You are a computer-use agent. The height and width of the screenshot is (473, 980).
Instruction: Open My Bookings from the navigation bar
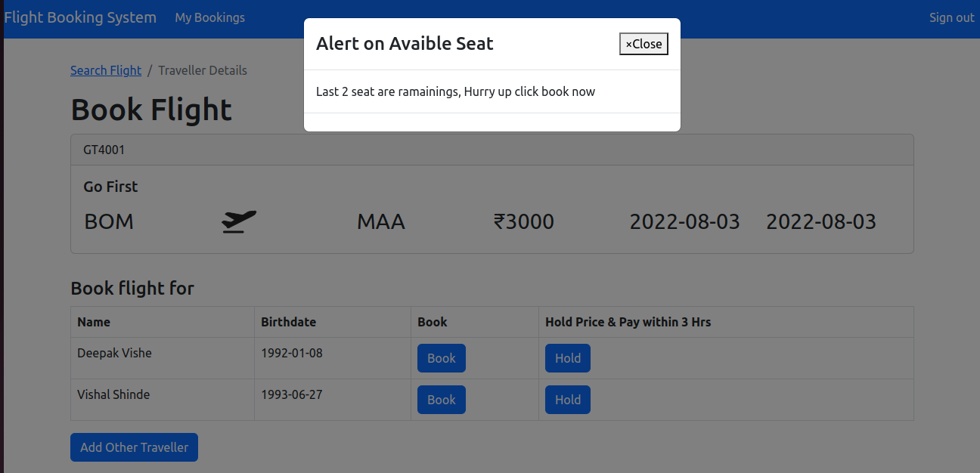pos(209,17)
